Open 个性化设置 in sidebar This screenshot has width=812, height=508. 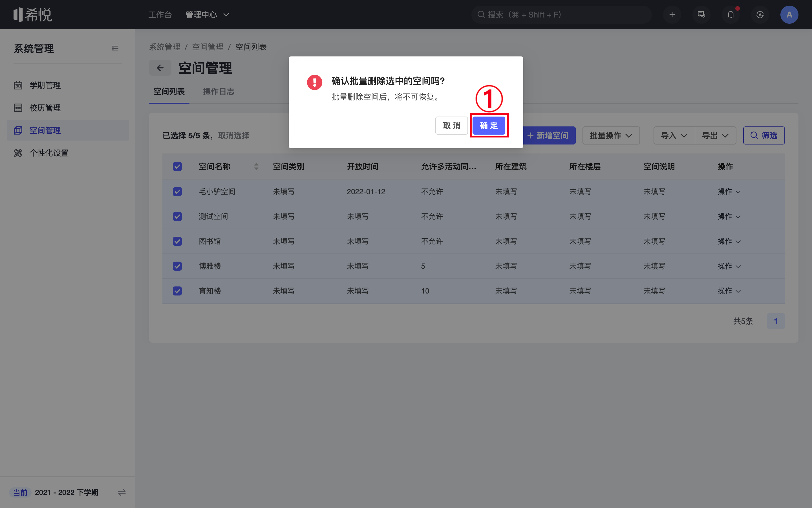point(68,153)
